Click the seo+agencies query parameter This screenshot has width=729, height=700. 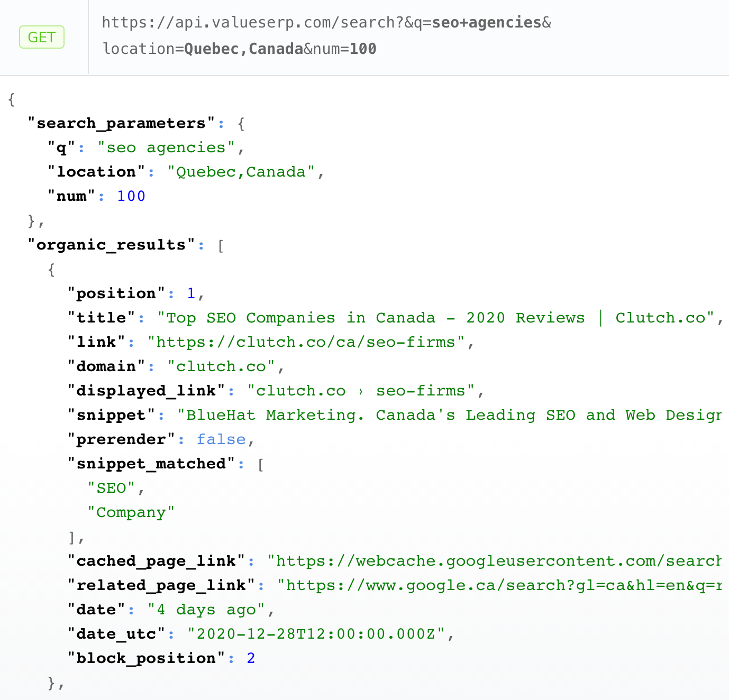[x=486, y=23]
